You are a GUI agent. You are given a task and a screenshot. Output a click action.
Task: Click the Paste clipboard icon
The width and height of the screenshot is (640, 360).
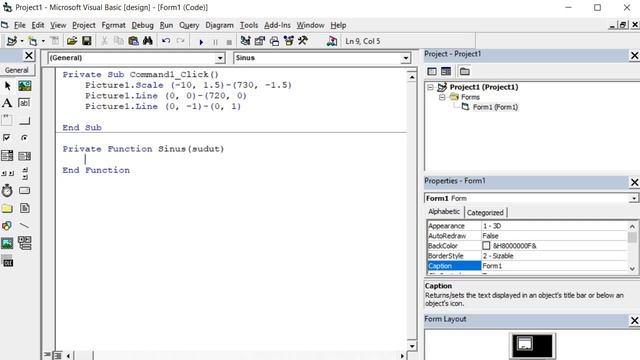coord(133,41)
